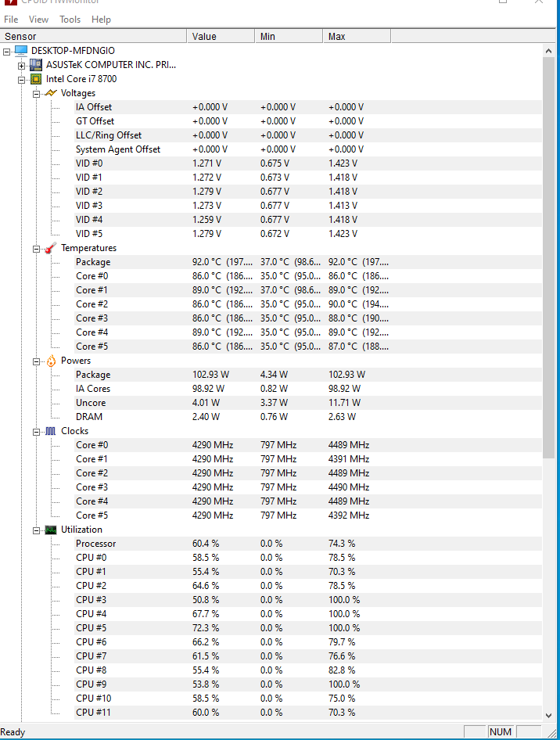Click the Value column header
The image size is (560, 740).
[221, 36]
